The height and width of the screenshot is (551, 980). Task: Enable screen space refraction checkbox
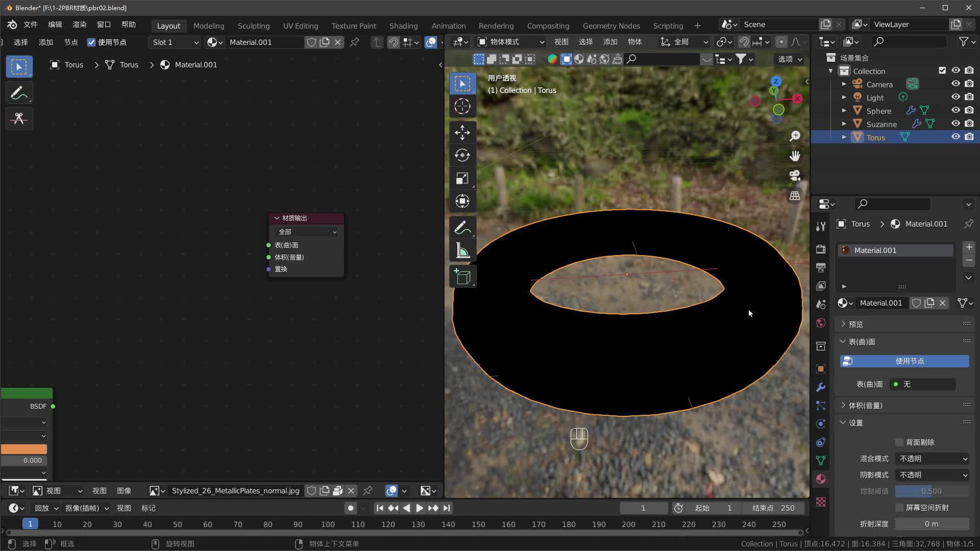tap(899, 508)
